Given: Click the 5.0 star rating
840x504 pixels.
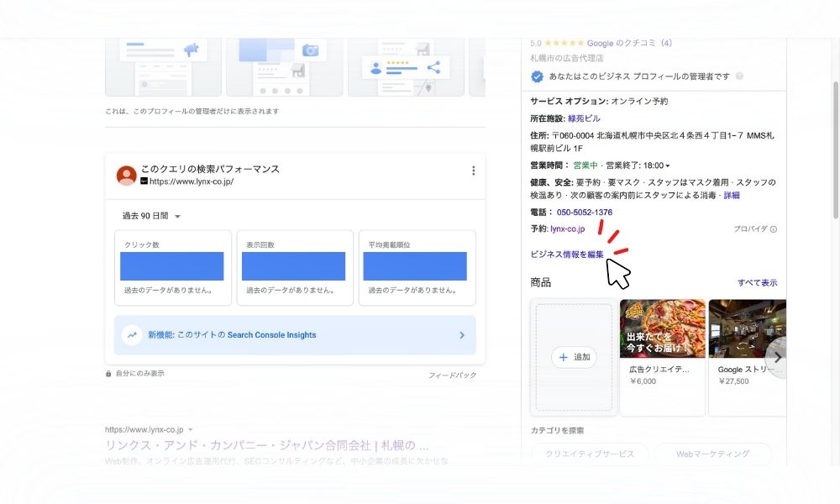Looking at the screenshot, I should pyautogui.click(x=557, y=43).
